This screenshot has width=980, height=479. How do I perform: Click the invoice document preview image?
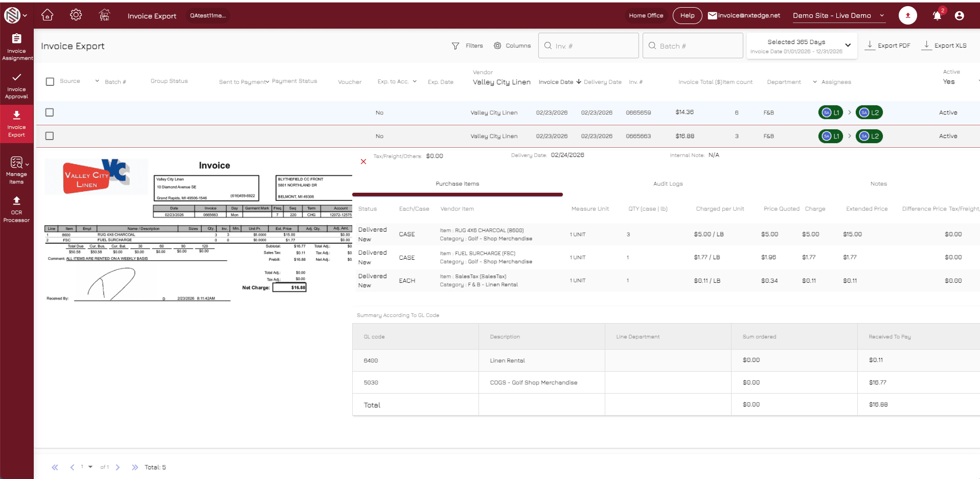(x=198, y=230)
